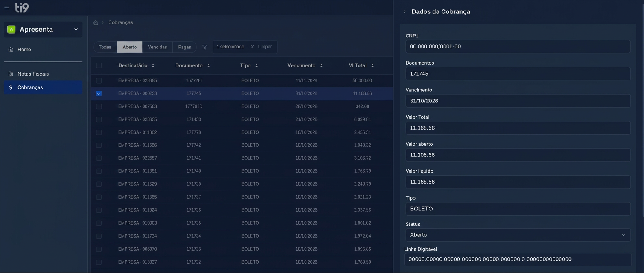Image resolution: width=644 pixels, height=273 pixels.
Task: Toggle the select-all header checkbox
Action: [x=99, y=65]
